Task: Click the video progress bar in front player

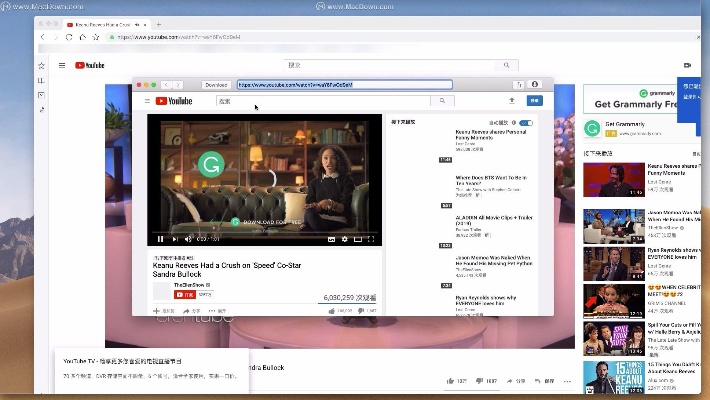Action: (264, 232)
